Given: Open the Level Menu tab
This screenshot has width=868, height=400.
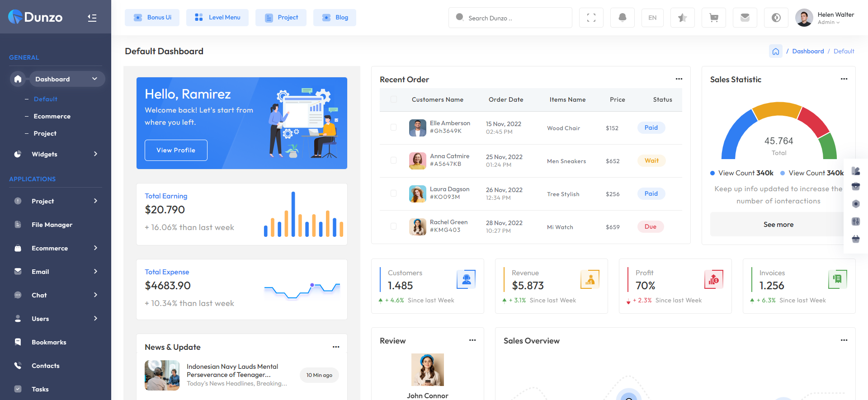Looking at the screenshot, I should [x=217, y=18].
